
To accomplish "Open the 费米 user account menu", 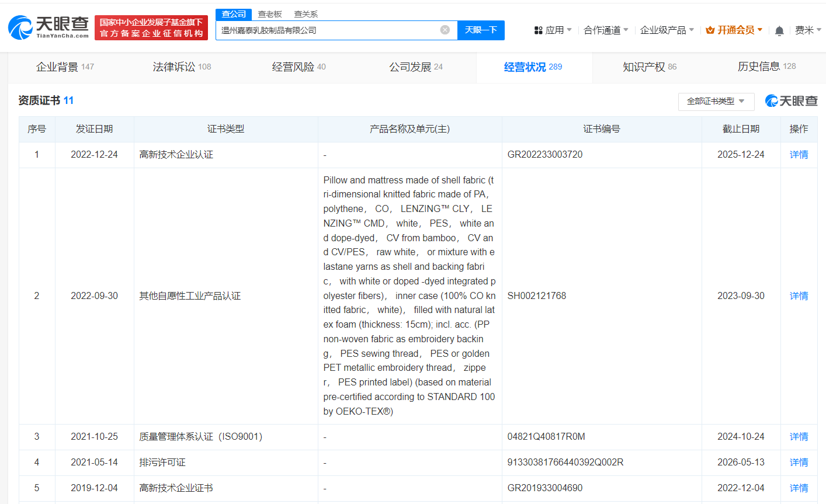I will point(808,30).
